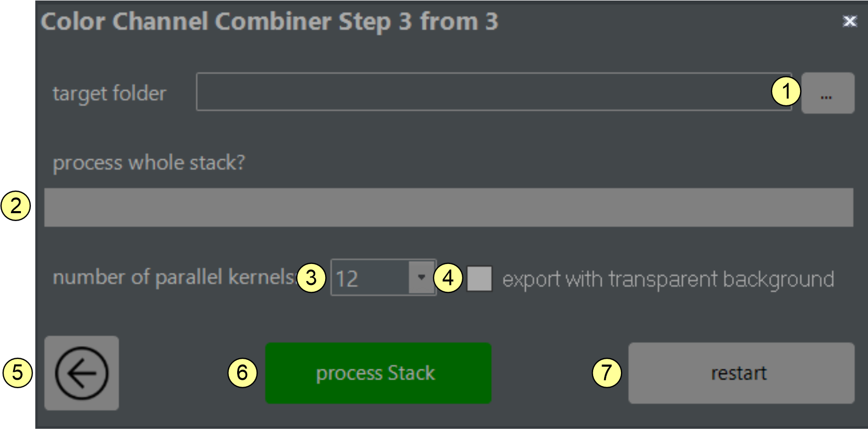Go back using the left arrow button

pos(82,373)
